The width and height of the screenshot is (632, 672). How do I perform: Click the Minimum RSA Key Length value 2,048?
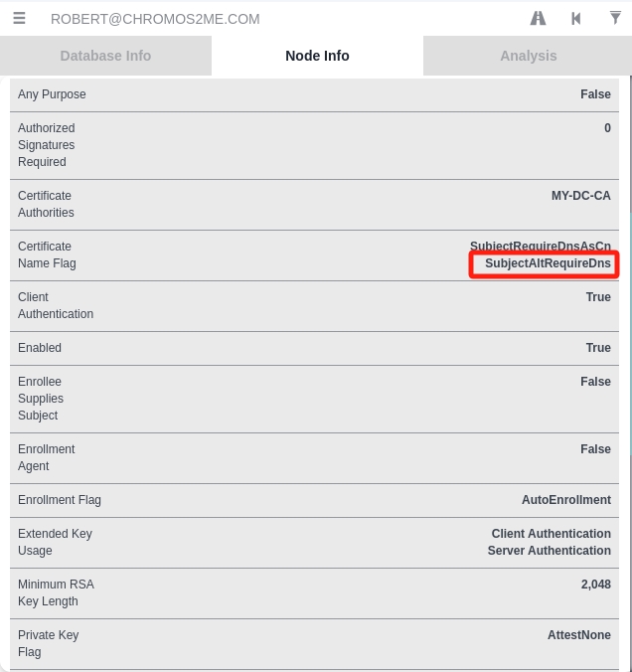tap(595, 585)
